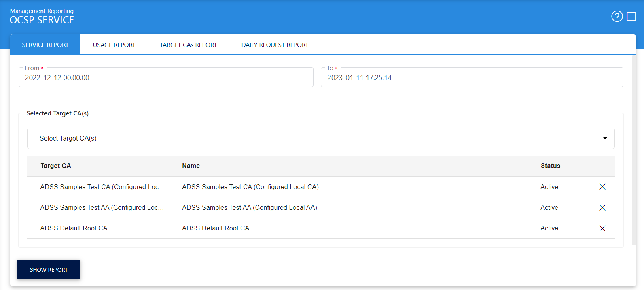Viewport: 644px width, 290px height.
Task: Switch to the Usage Report tab
Action: 114,45
